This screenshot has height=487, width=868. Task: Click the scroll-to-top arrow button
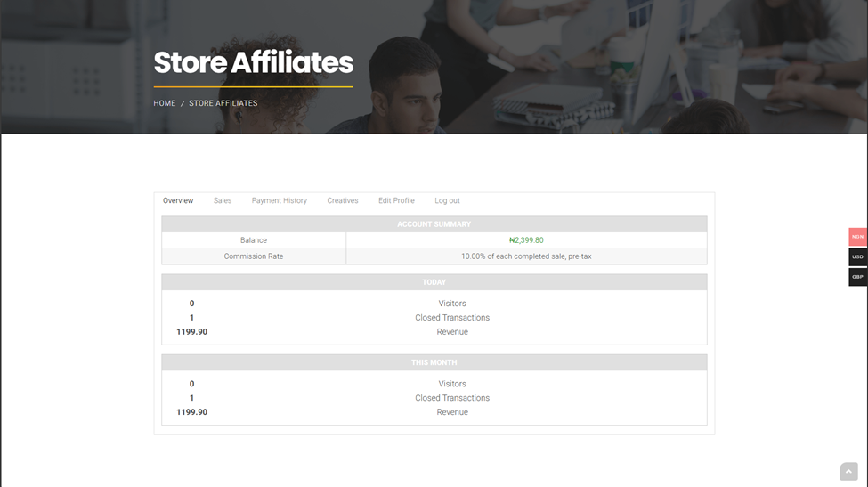848,472
